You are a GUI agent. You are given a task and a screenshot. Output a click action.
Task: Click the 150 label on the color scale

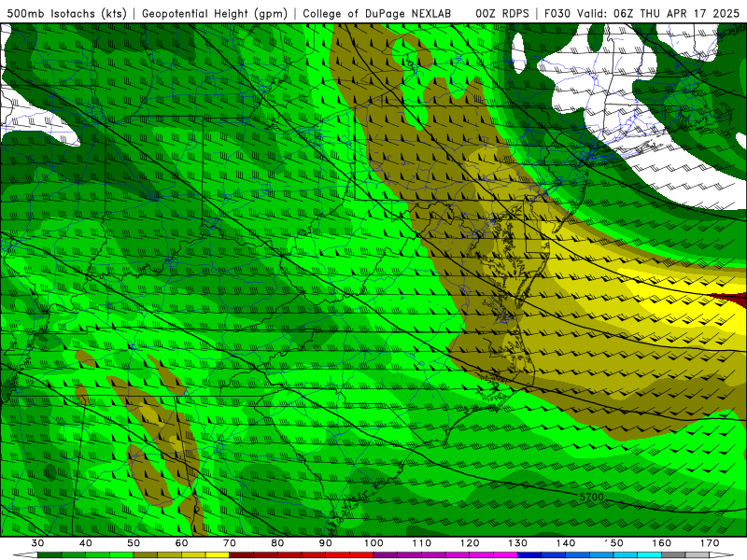click(613, 543)
